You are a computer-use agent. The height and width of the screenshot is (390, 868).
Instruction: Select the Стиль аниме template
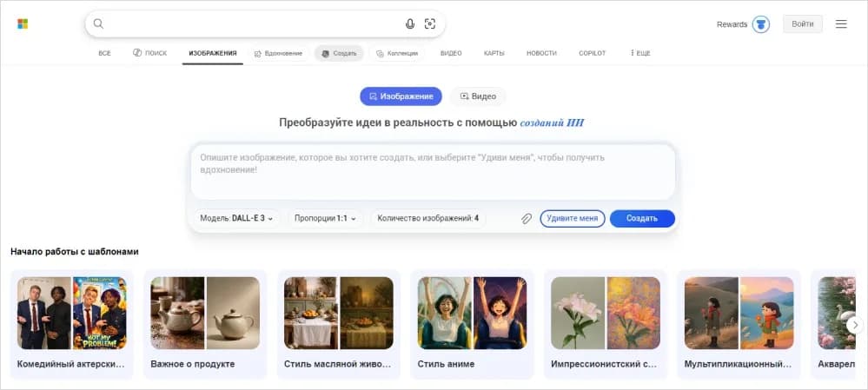pyautogui.click(x=472, y=326)
